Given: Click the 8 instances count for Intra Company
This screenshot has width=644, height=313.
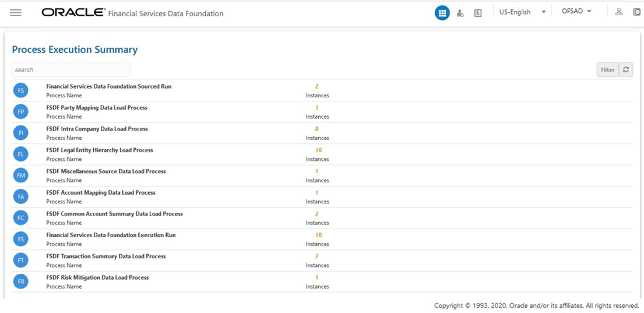Looking at the screenshot, I should [317, 129].
